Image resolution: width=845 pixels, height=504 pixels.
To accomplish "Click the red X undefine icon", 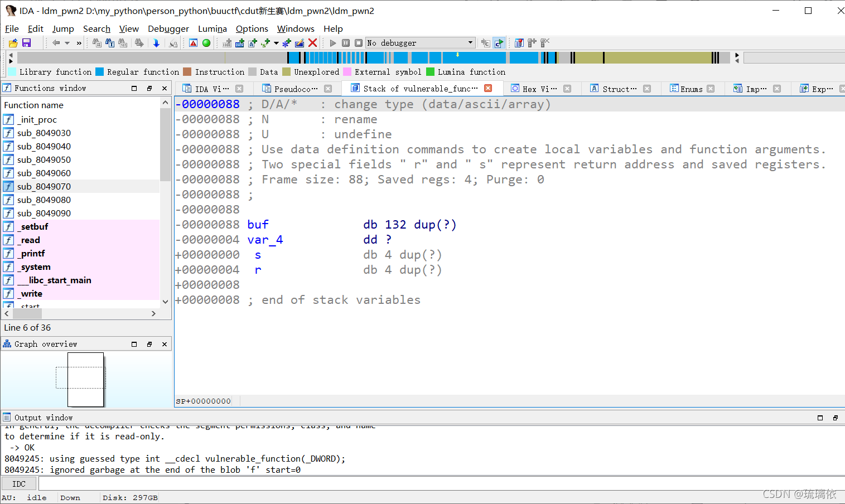I will click(x=313, y=43).
